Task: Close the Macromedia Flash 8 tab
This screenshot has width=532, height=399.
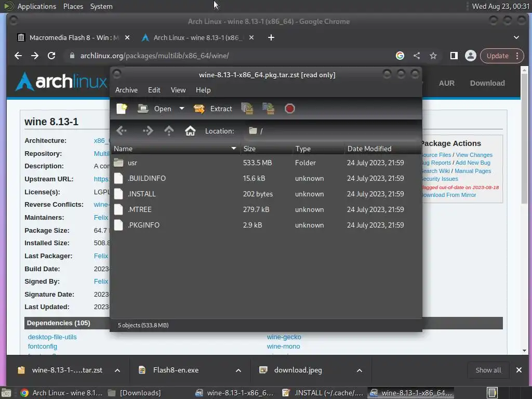Action: [x=127, y=37]
